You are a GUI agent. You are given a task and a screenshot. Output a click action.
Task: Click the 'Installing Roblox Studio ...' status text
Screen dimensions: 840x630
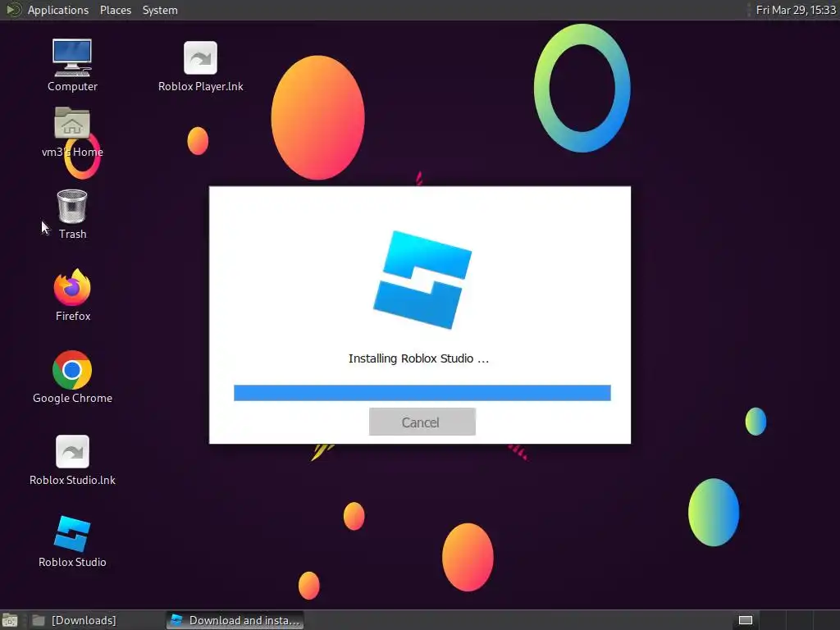coord(418,358)
